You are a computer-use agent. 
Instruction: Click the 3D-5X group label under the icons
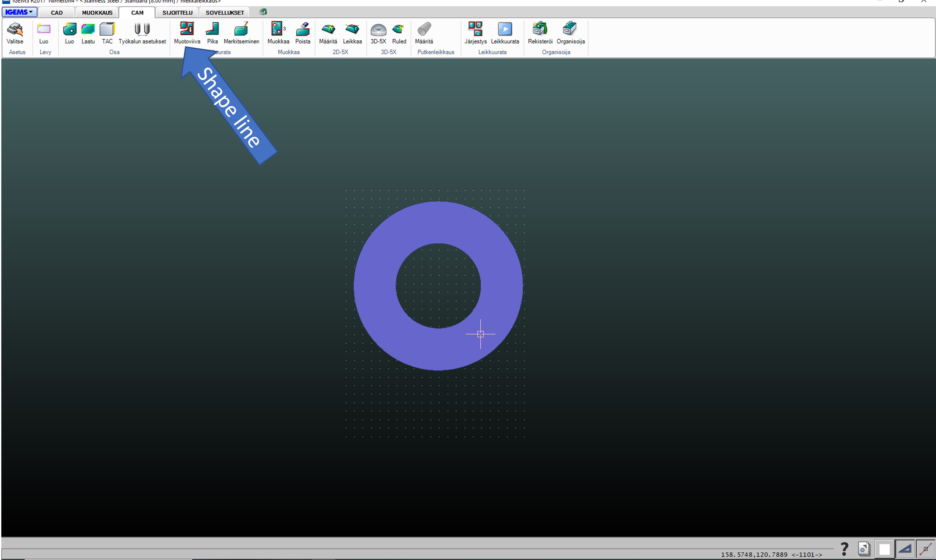pos(388,52)
